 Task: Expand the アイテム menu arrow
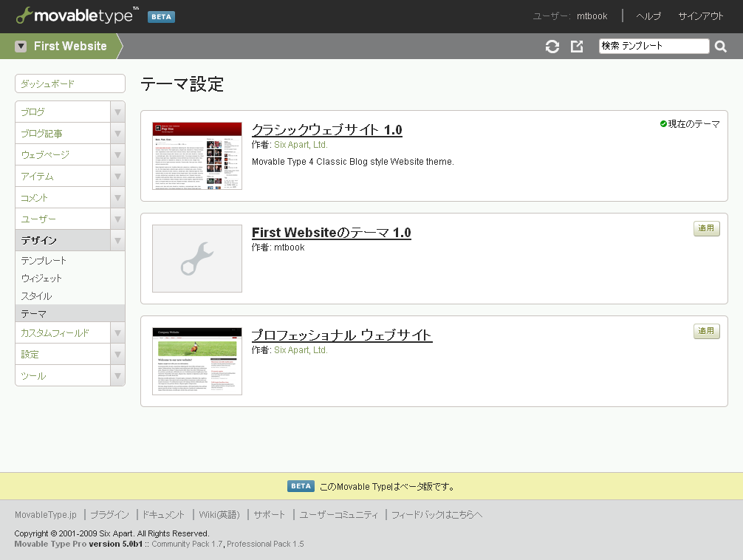pos(117,176)
